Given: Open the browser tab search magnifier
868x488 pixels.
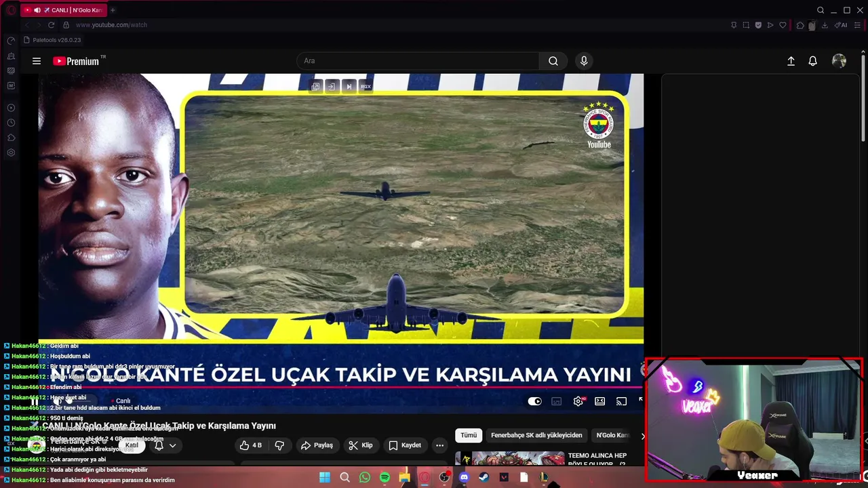Looking at the screenshot, I should point(821,10).
